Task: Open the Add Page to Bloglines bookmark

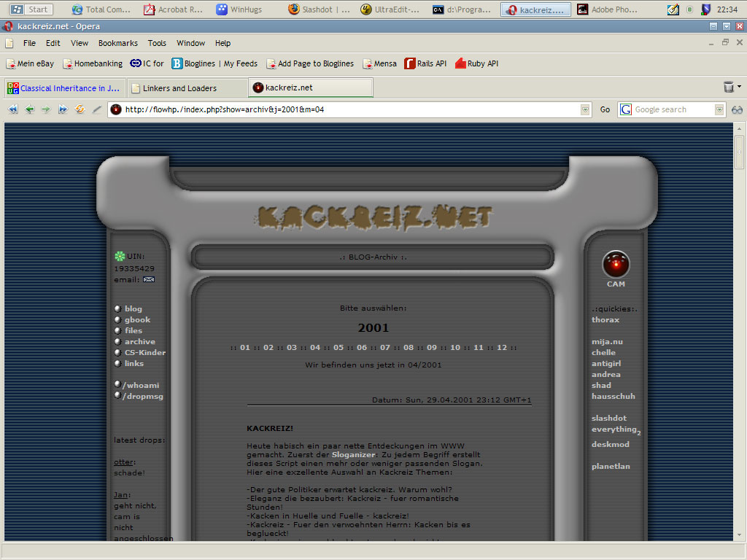Action: 309,63
